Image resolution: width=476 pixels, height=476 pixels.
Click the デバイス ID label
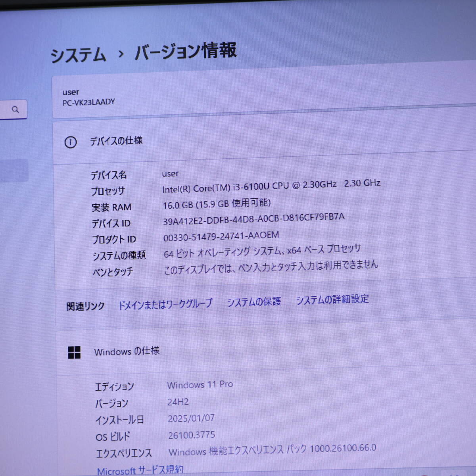pyautogui.click(x=111, y=223)
